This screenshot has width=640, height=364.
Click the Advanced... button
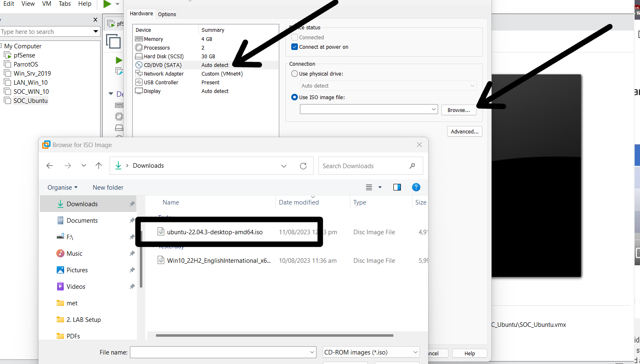[x=465, y=131]
